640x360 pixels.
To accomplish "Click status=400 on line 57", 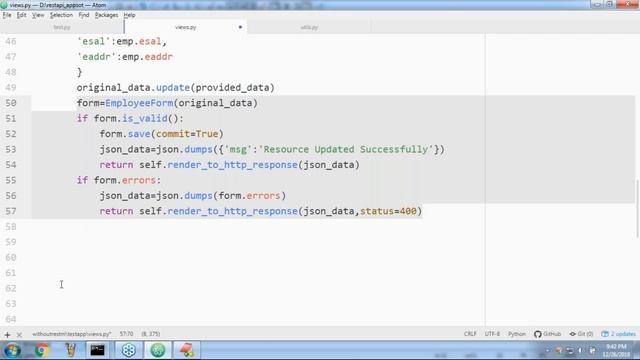I will click(x=388, y=211).
